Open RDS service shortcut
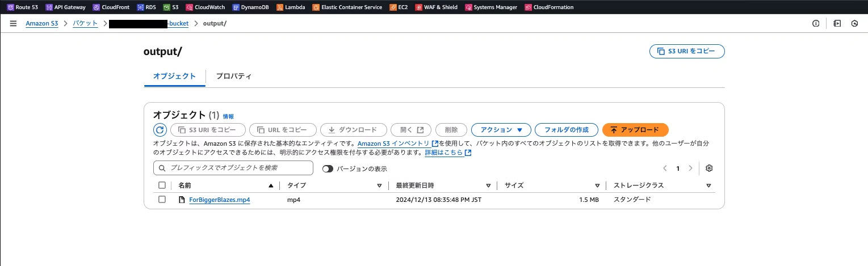868x266 pixels. 146,7
